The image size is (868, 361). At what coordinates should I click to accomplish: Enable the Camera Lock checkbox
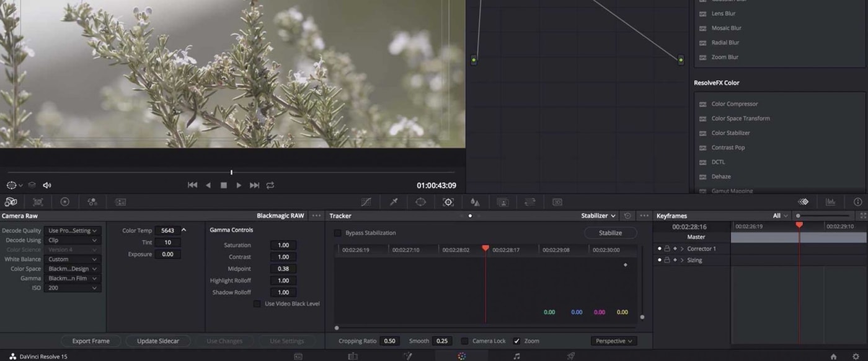[x=465, y=341]
